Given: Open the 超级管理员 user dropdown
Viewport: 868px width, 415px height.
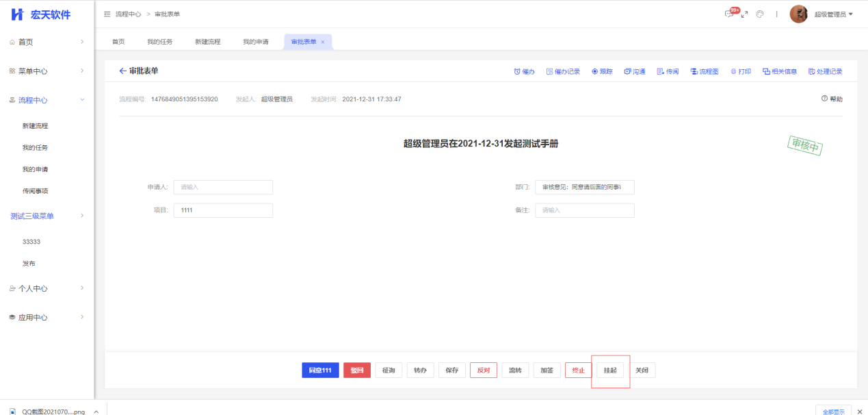Looking at the screenshot, I should [833, 14].
